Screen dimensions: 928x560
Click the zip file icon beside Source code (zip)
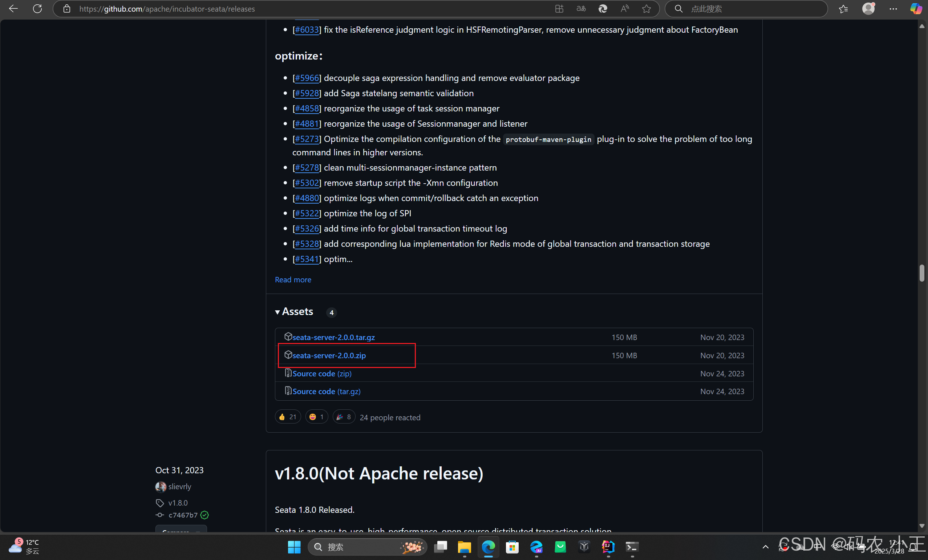288,373
